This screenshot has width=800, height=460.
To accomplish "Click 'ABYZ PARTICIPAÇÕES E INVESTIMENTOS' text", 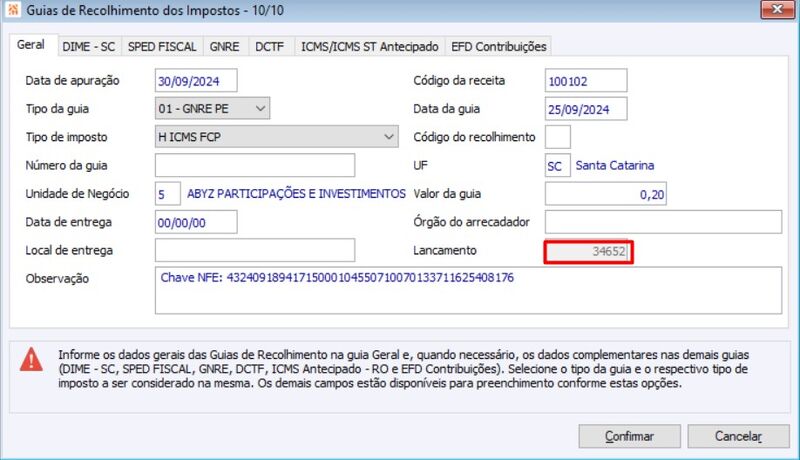I will point(296,194).
